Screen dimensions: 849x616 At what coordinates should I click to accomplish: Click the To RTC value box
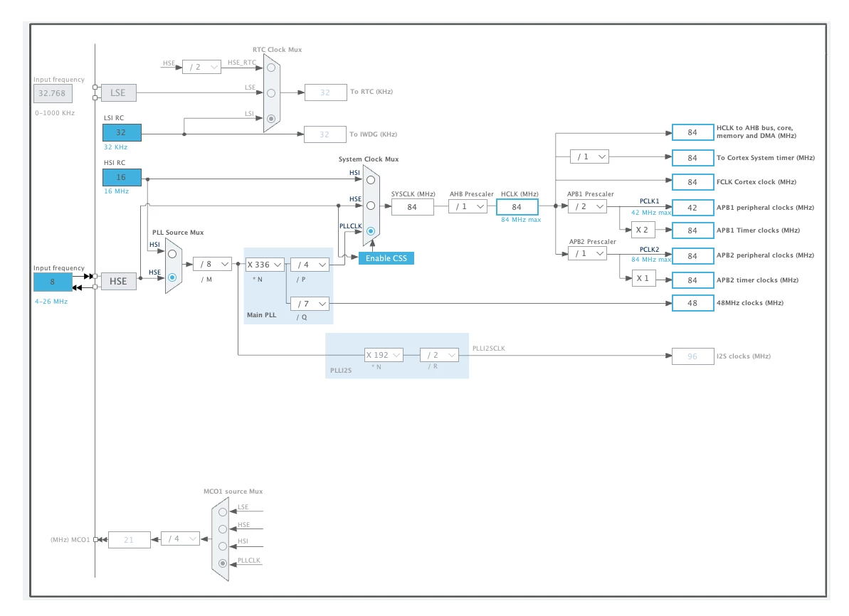point(325,92)
